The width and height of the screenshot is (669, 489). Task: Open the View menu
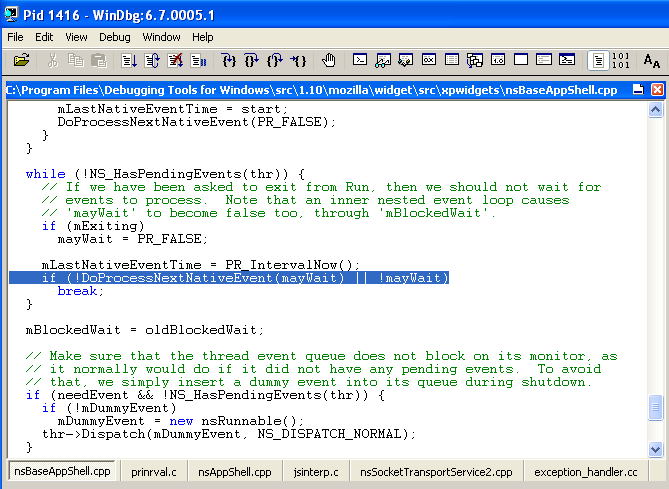click(76, 37)
